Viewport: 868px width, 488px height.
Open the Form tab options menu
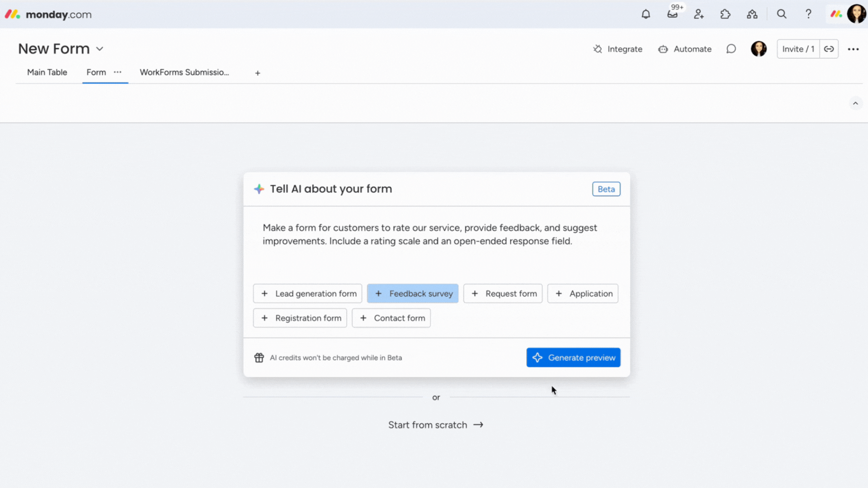tap(118, 72)
